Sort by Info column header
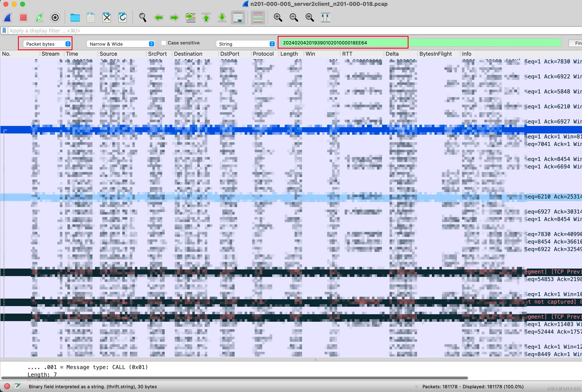 521,54
